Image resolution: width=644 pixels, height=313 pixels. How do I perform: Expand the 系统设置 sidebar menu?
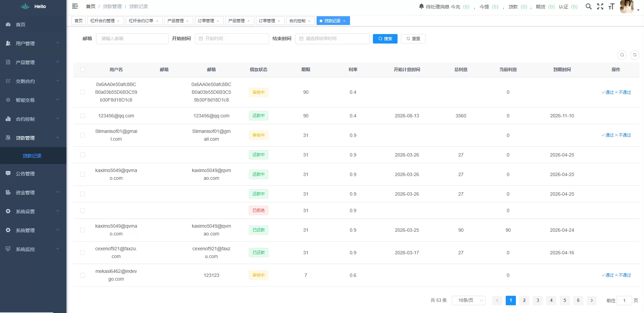[x=33, y=211]
